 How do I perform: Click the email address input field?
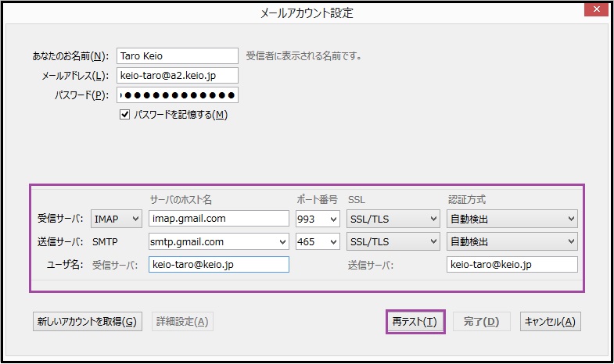pos(177,76)
